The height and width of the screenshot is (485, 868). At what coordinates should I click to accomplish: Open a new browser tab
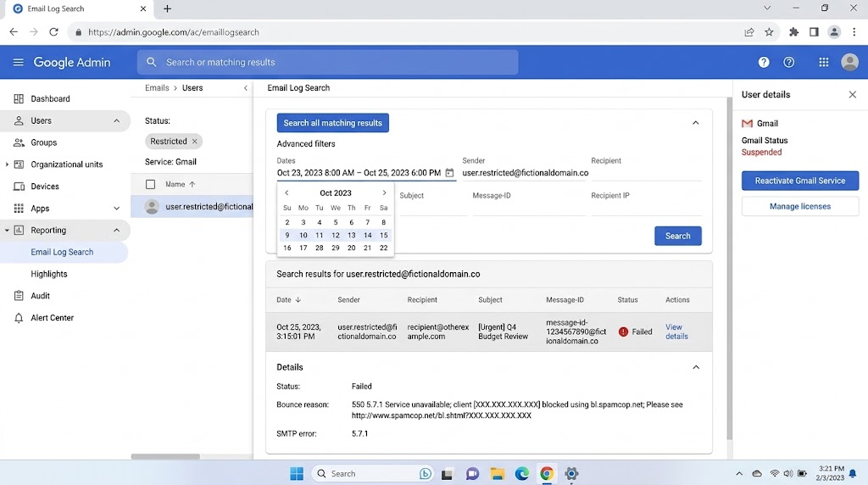click(167, 8)
